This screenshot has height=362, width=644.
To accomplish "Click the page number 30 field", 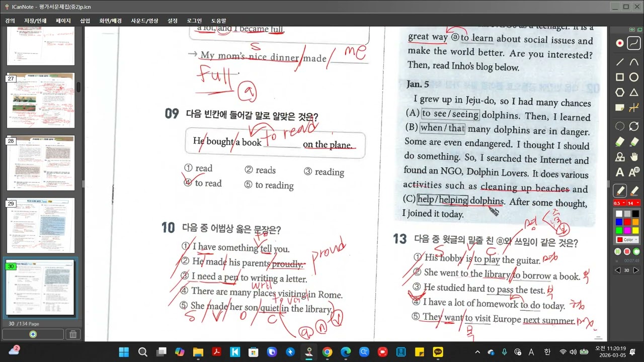I will pos(627,270).
